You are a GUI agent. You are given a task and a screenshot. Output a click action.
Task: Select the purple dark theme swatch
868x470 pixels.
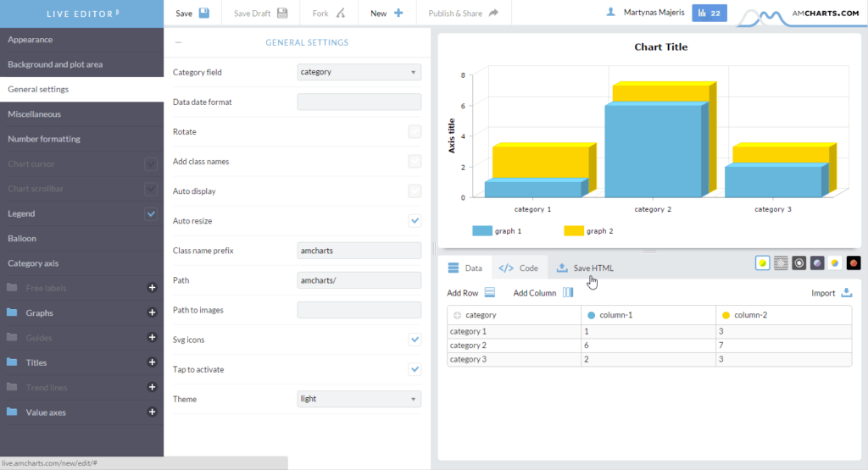click(x=817, y=263)
